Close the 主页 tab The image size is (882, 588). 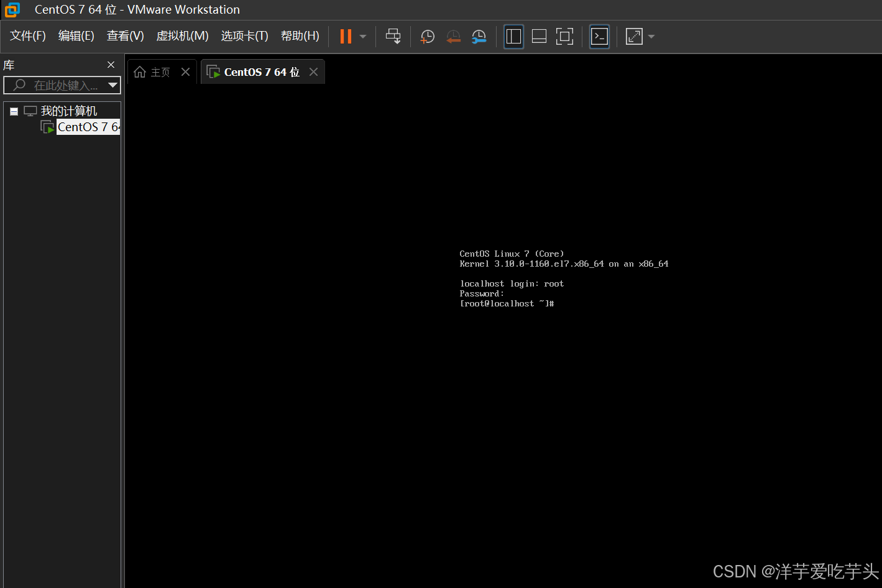point(185,72)
